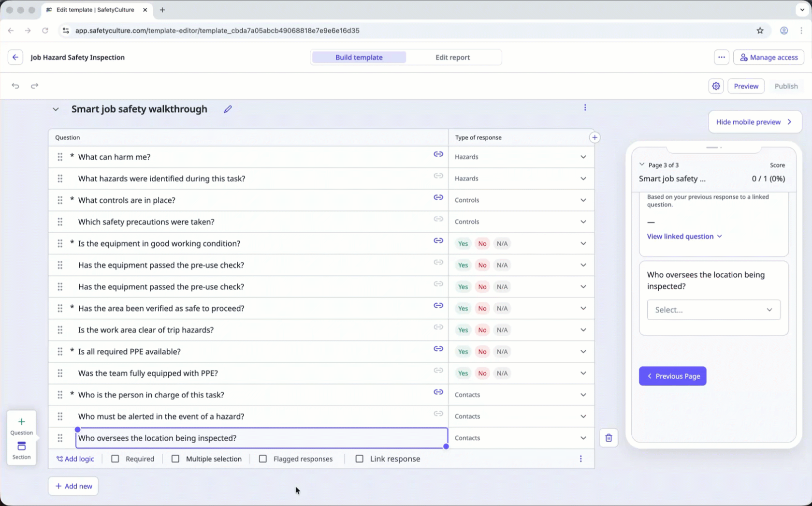The image size is (812, 506).
Task: Reload the browser page
Action: 45,30
